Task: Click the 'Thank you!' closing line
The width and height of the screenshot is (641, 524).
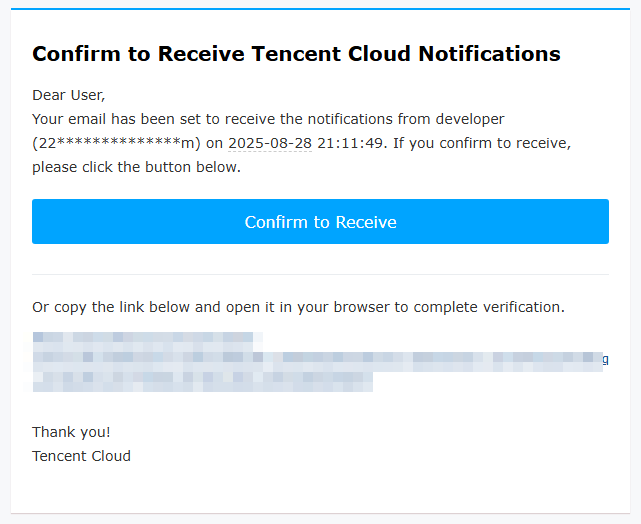Action: 71,432
